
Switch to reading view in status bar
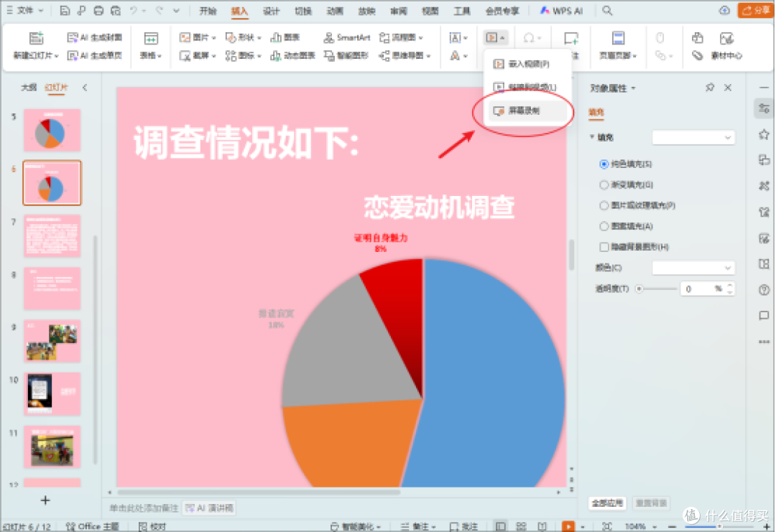(542, 526)
